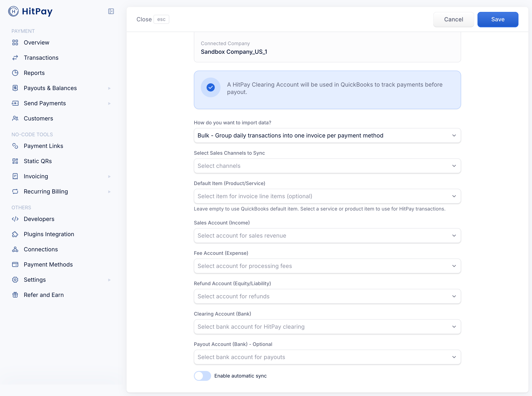Screen dimensions: 532x396
Task: Navigate to Payment Methods
Action: [x=48, y=264]
